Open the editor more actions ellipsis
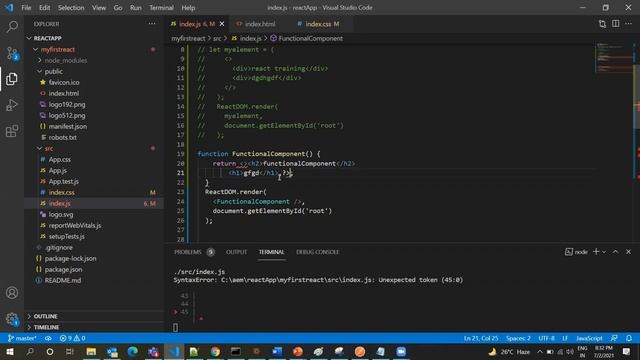 point(629,24)
